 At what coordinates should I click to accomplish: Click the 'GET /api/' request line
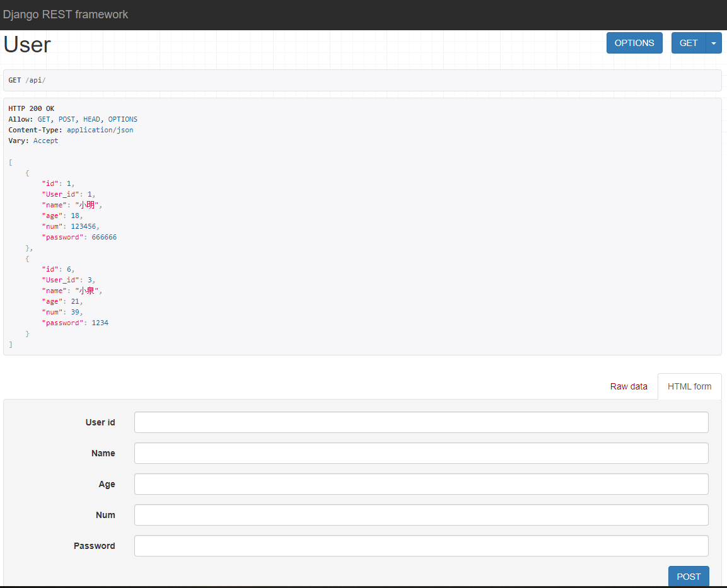[27, 80]
